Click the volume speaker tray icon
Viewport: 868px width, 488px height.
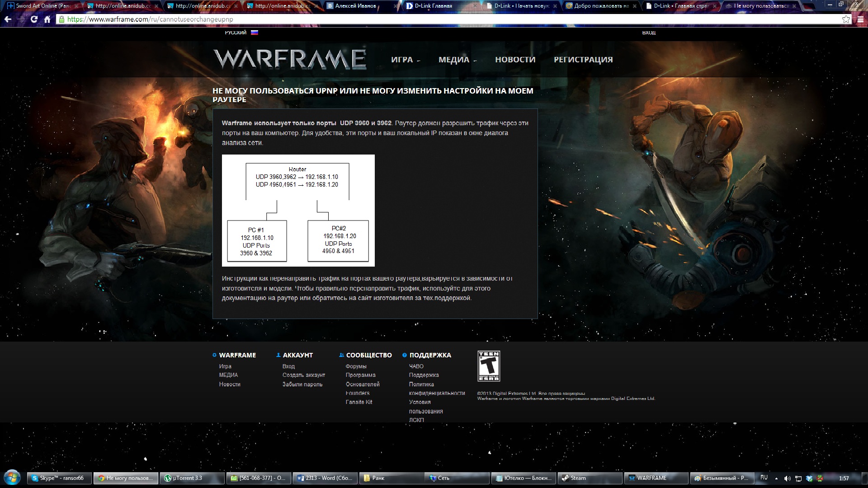pos(787,478)
